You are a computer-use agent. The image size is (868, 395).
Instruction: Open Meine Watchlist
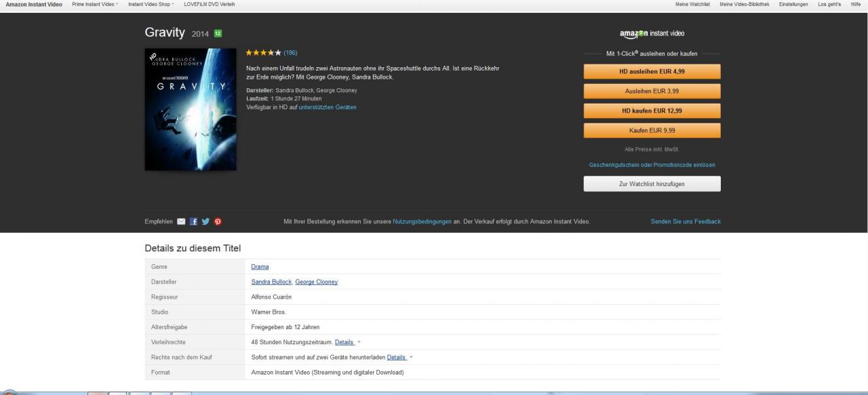(692, 5)
